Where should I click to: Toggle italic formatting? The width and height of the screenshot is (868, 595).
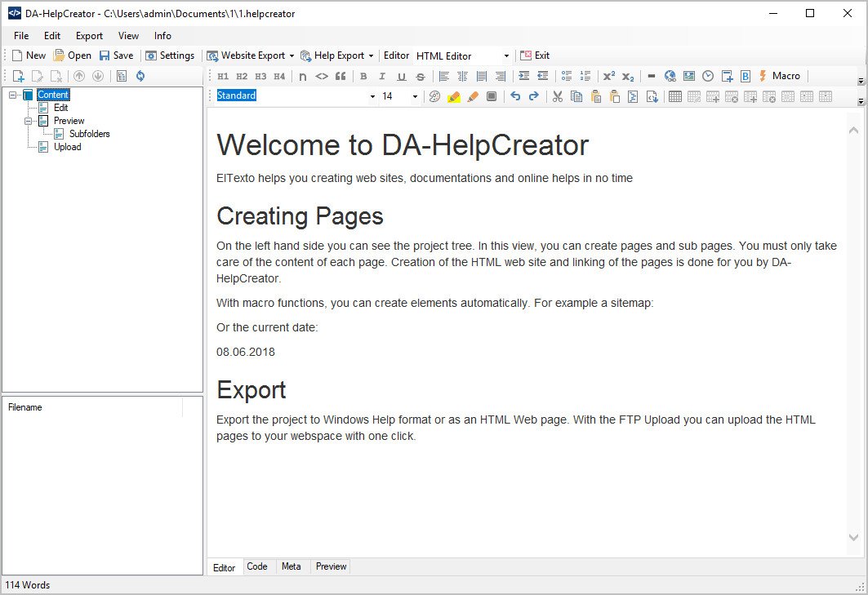click(x=382, y=77)
